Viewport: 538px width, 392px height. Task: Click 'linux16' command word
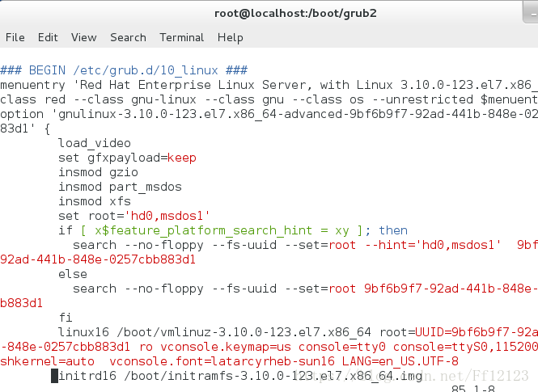pos(83,332)
